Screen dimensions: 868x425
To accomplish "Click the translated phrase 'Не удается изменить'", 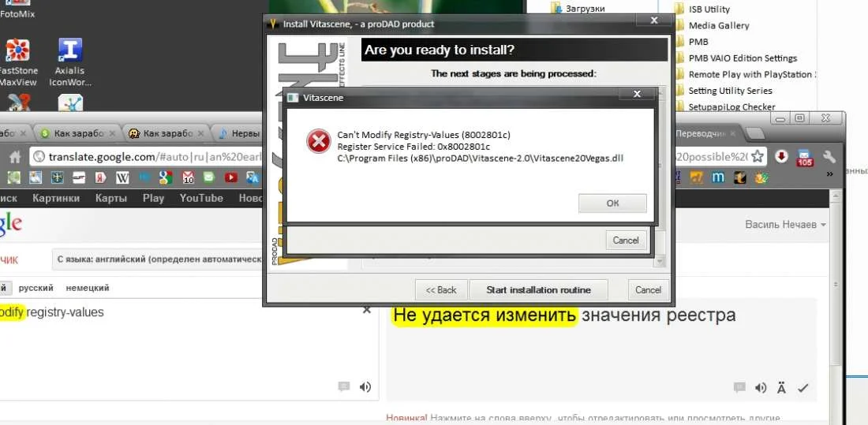I will [485, 315].
